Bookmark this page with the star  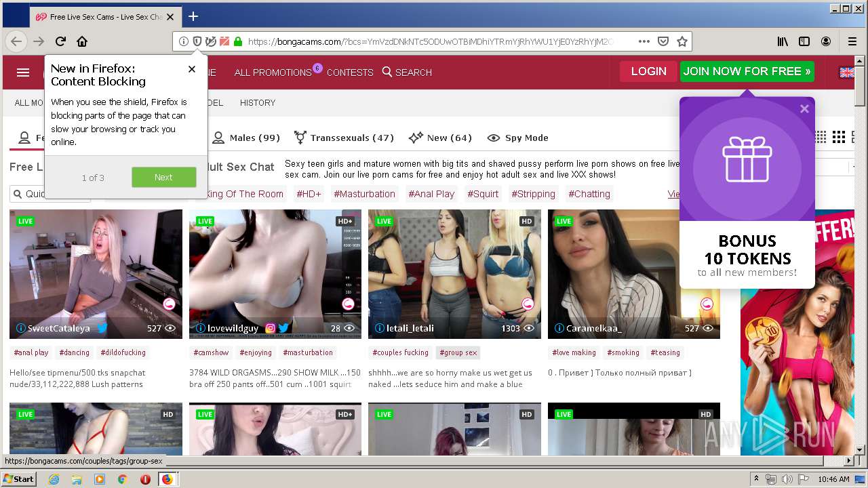pyautogui.click(x=682, y=41)
